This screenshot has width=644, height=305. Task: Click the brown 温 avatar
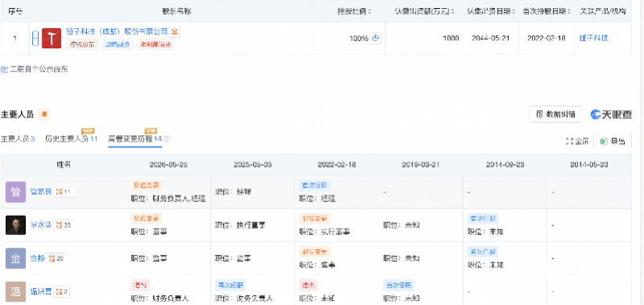coord(15,291)
